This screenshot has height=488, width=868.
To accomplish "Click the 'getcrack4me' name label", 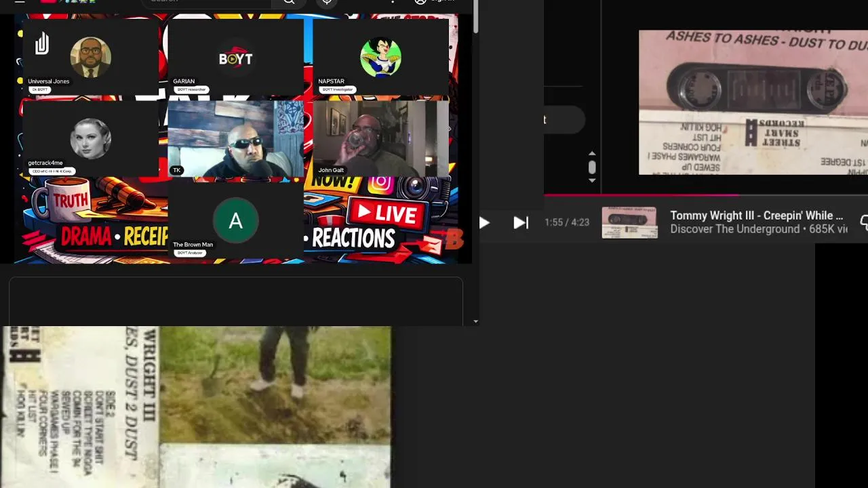I will (x=45, y=163).
